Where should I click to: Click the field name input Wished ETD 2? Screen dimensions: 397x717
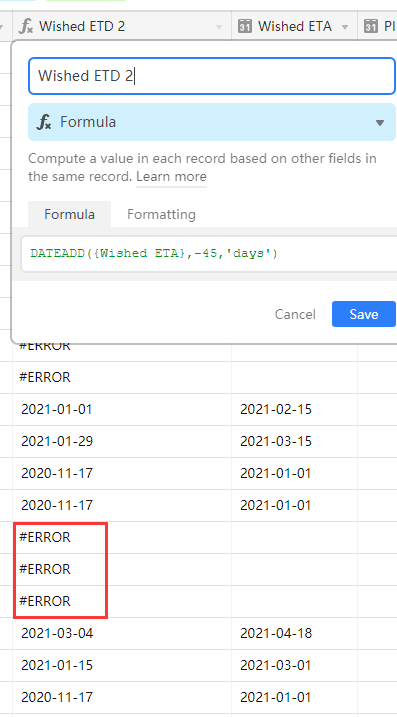coord(212,76)
